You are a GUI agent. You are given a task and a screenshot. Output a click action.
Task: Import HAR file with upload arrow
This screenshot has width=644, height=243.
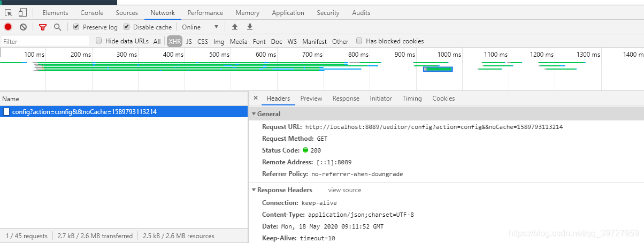tap(234, 27)
